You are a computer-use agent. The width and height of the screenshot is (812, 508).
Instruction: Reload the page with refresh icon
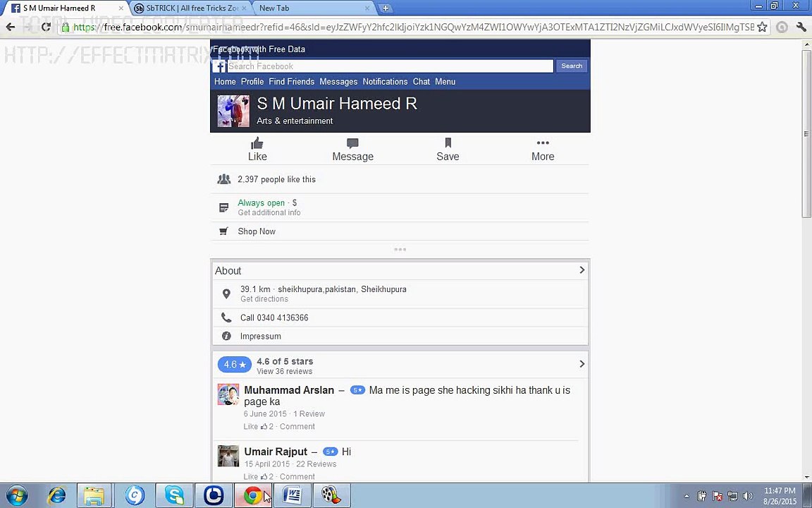(x=46, y=27)
